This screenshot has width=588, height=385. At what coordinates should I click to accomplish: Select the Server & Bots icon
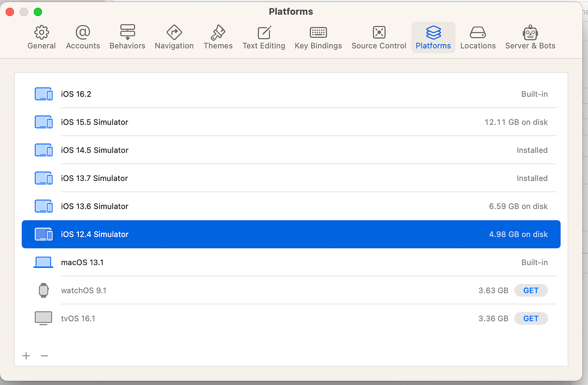530,37
